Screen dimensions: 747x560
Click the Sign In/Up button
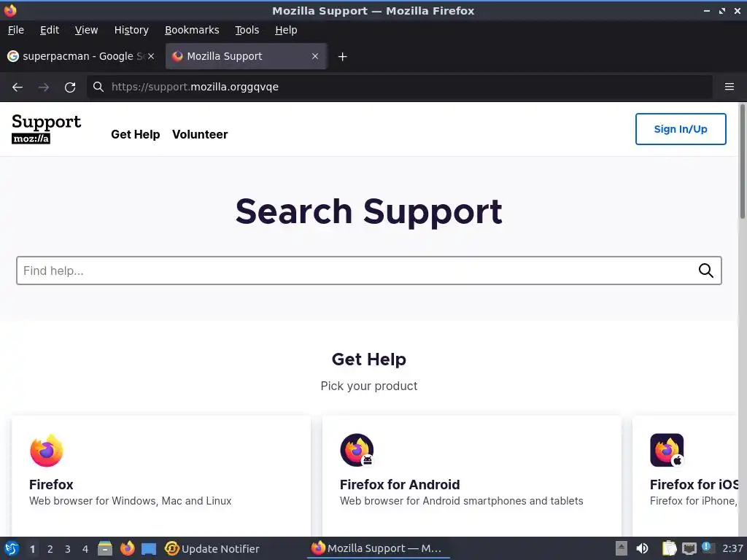pyautogui.click(x=681, y=129)
